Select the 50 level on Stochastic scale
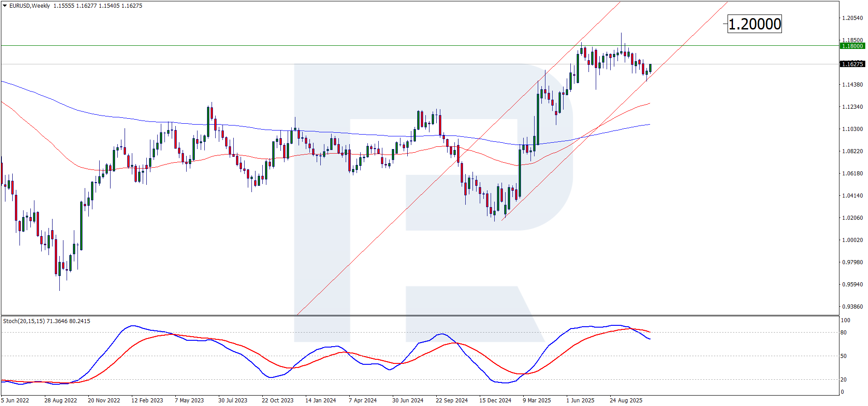This screenshot has width=868, height=406. point(844,356)
